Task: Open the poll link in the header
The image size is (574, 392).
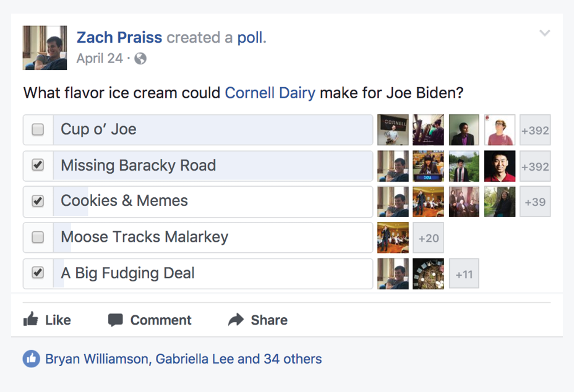Action: click(250, 38)
